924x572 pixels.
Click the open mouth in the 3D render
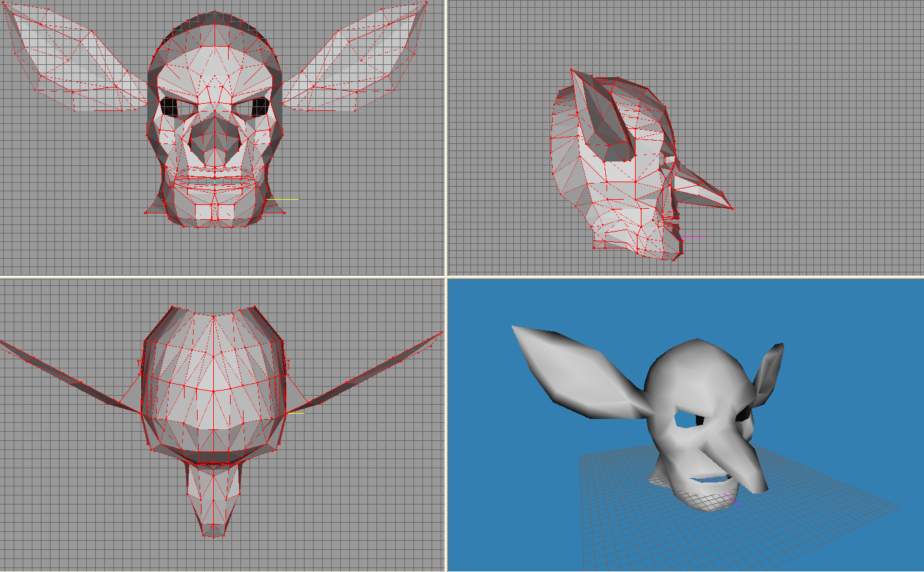(x=711, y=480)
